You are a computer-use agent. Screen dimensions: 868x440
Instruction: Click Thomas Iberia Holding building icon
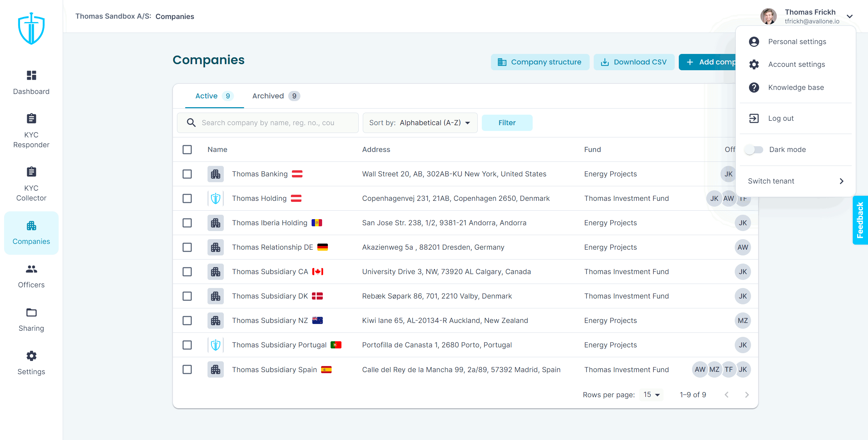[x=216, y=223]
